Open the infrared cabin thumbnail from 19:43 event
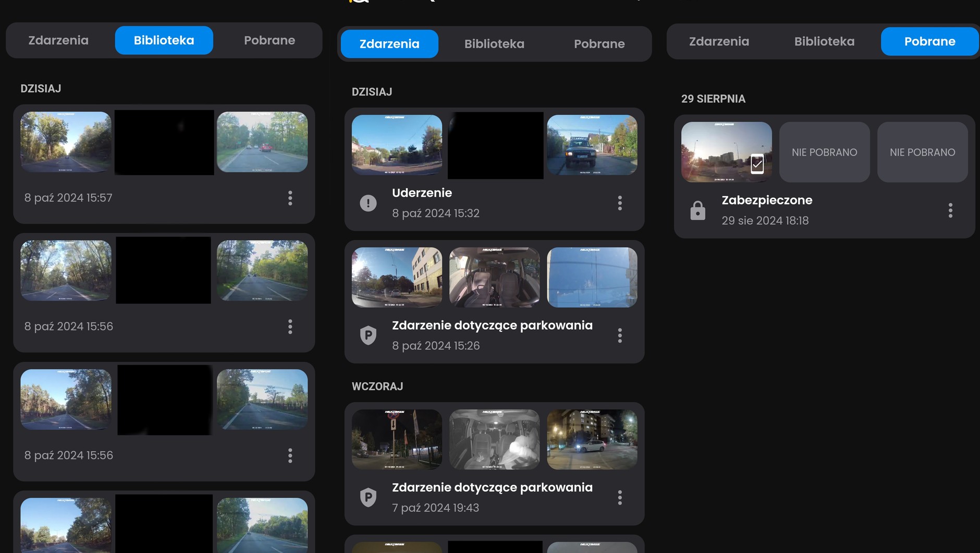 (494, 439)
